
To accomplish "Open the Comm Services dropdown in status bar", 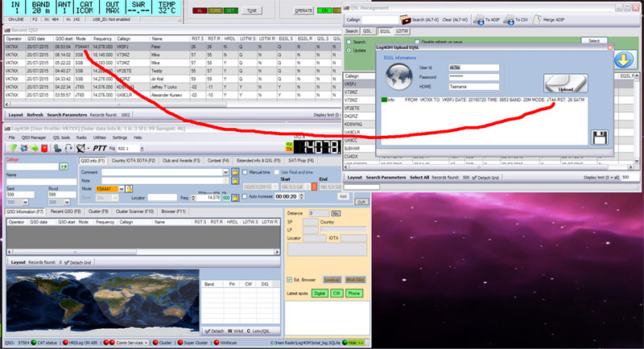I will pos(146,343).
